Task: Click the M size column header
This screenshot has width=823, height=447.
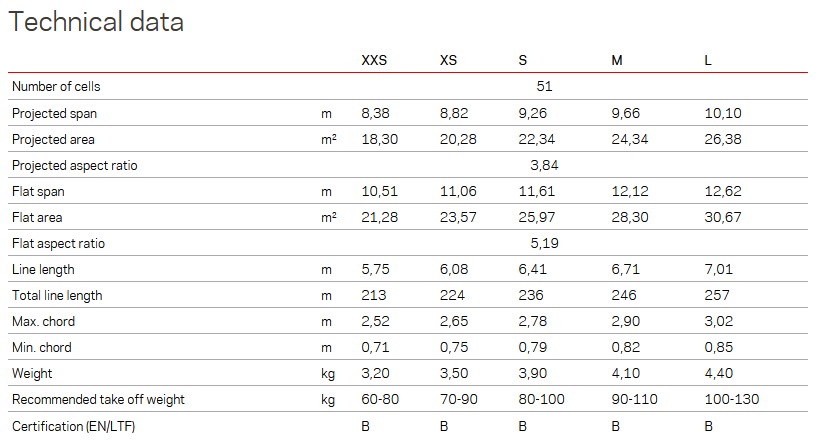Action: click(x=617, y=60)
